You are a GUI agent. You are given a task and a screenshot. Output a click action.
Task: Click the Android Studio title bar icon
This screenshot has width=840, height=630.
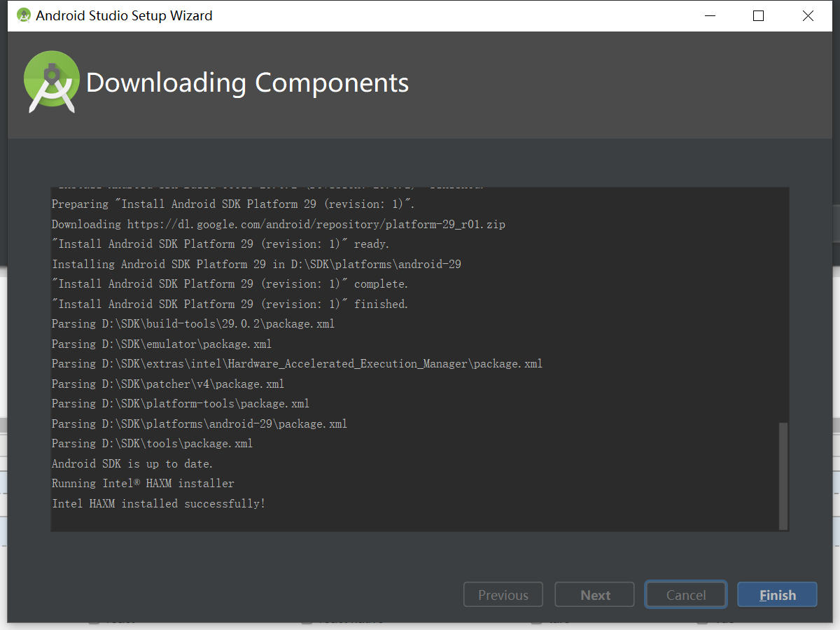[x=24, y=15]
